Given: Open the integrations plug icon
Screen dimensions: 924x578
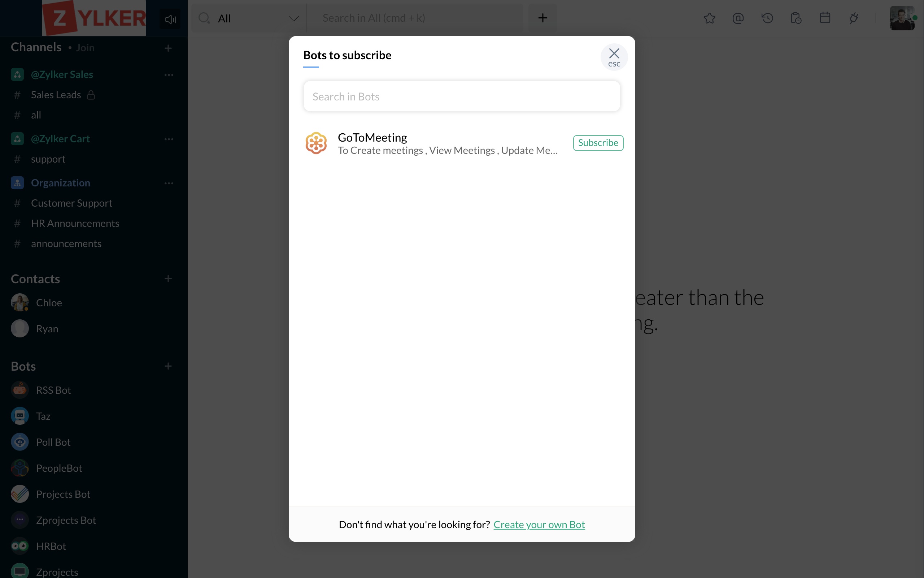Looking at the screenshot, I should pyautogui.click(x=854, y=18).
